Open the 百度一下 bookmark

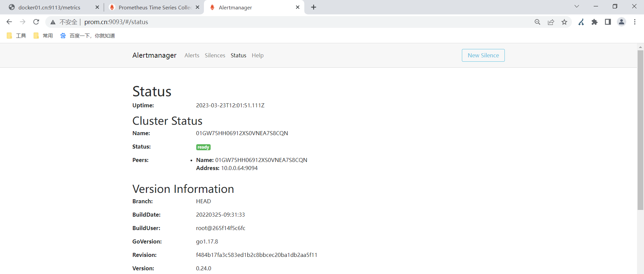point(88,36)
